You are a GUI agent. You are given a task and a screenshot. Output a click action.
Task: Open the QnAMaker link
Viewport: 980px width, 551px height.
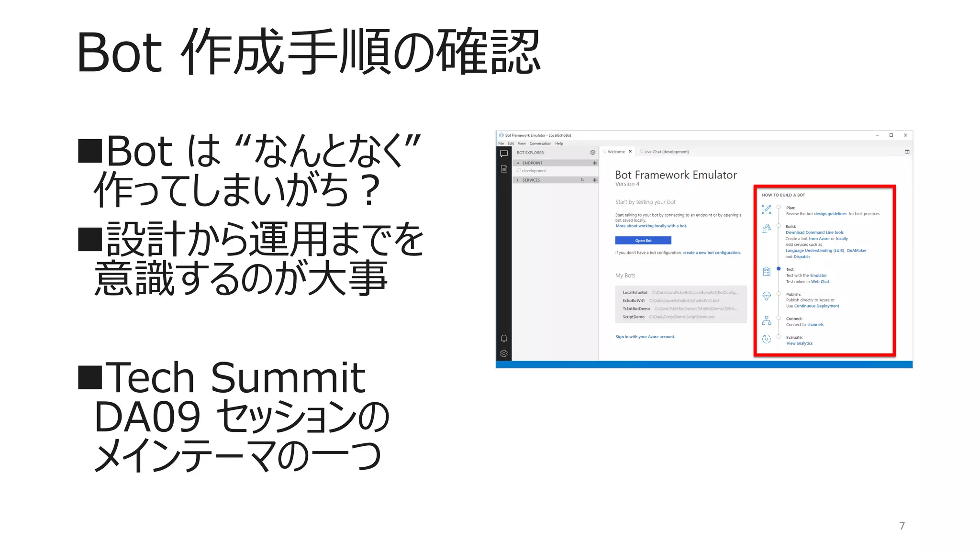857,251
